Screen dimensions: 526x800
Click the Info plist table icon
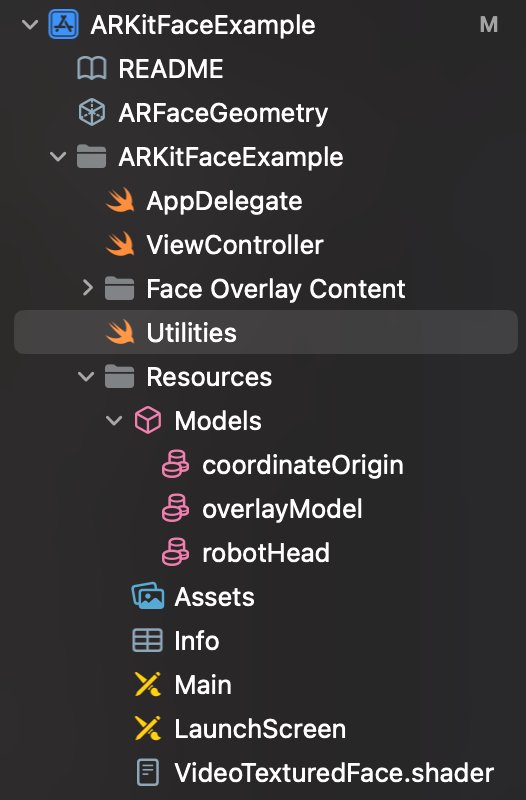click(147, 641)
